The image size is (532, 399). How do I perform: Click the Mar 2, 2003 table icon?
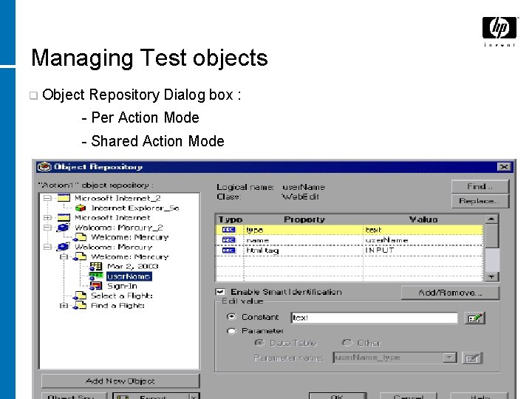pyautogui.click(x=96, y=266)
